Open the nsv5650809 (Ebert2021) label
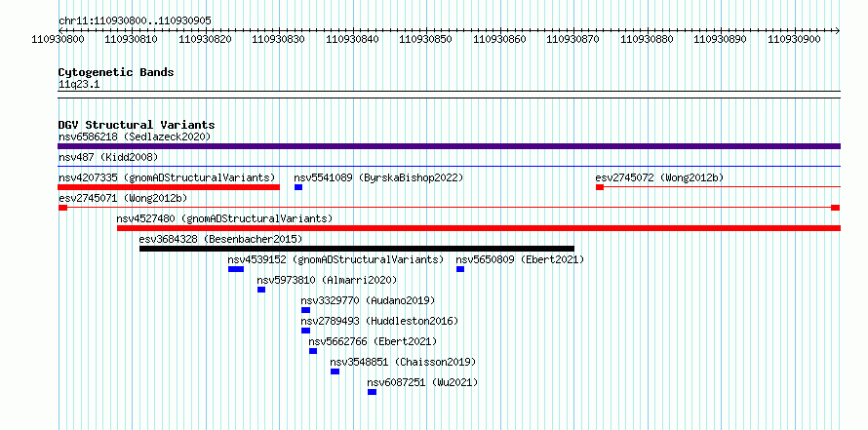Viewport: 868px width, 430px height. click(521, 259)
